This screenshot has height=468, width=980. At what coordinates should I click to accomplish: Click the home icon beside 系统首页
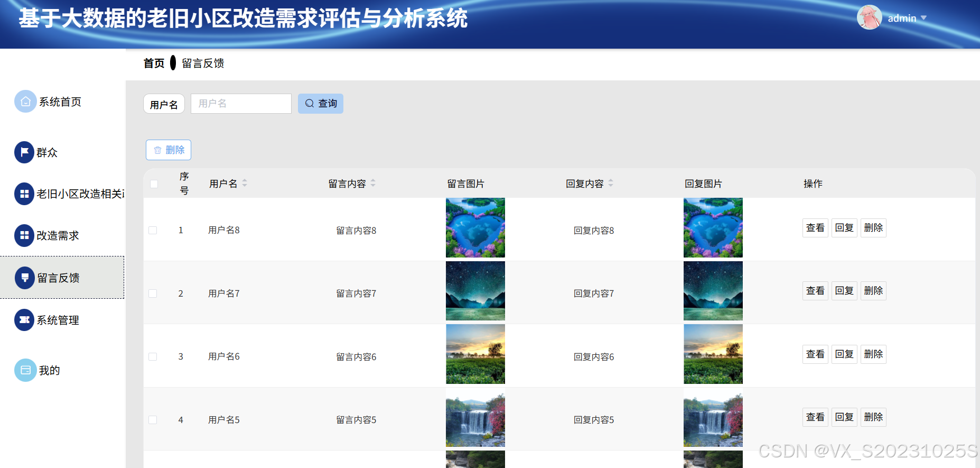click(25, 101)
